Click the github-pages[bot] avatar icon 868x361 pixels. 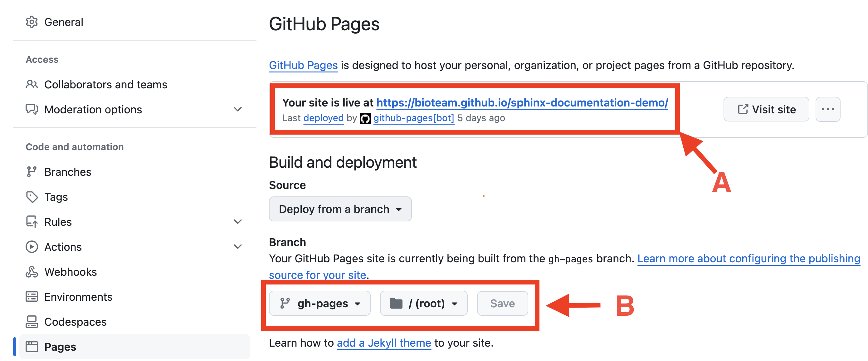point(365,118)
